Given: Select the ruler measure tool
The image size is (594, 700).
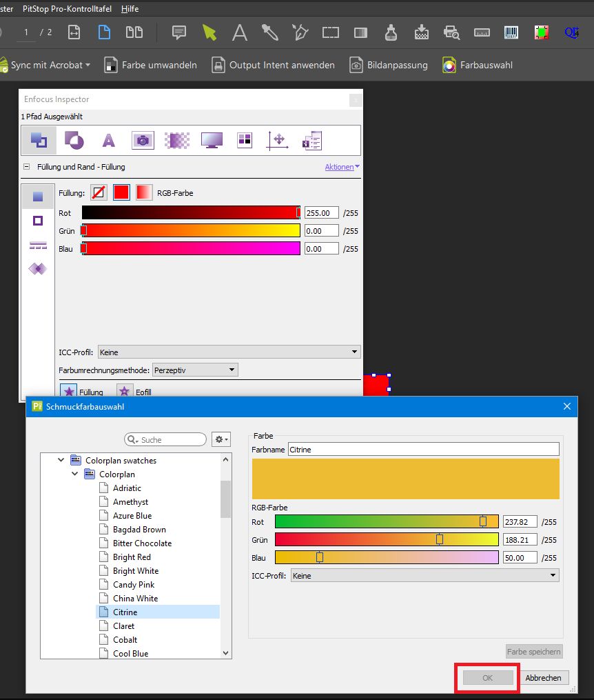Looking at the screenshot, I should (x=482, y=32).
